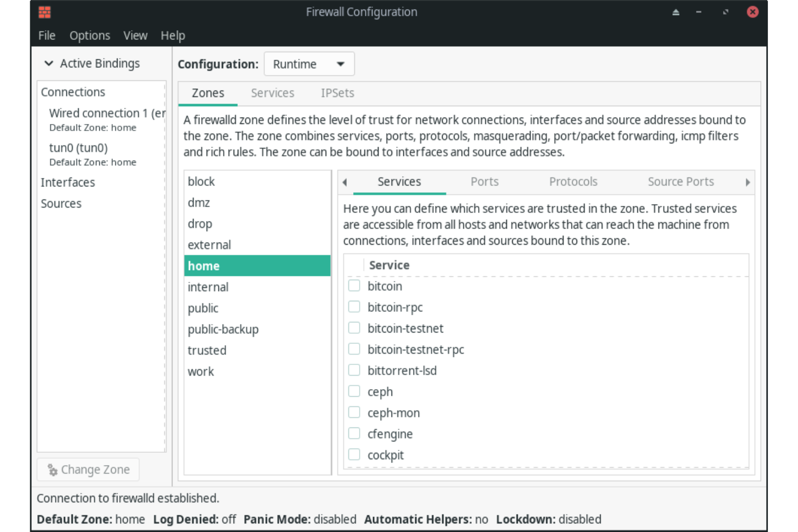Image resolution: width=798 pixels, height=532 pixels.
Task: Open the File menu
Action: [47, 36]
